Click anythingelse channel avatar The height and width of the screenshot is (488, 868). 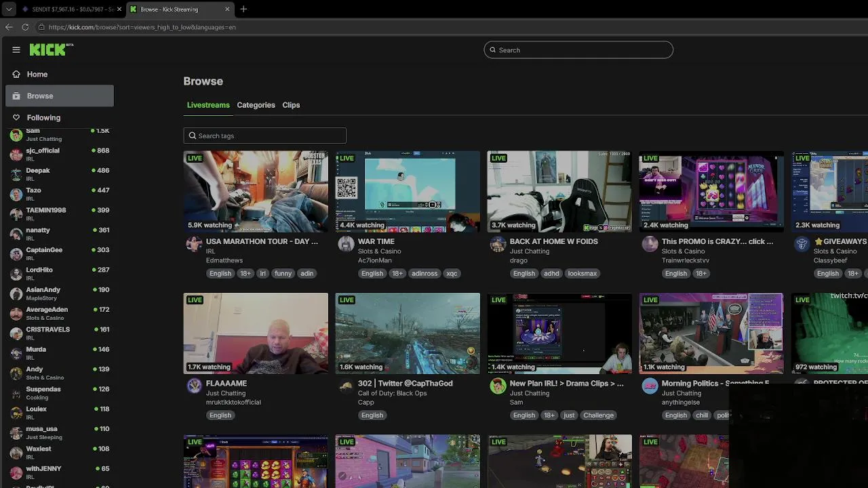click(x=650, y=386)
